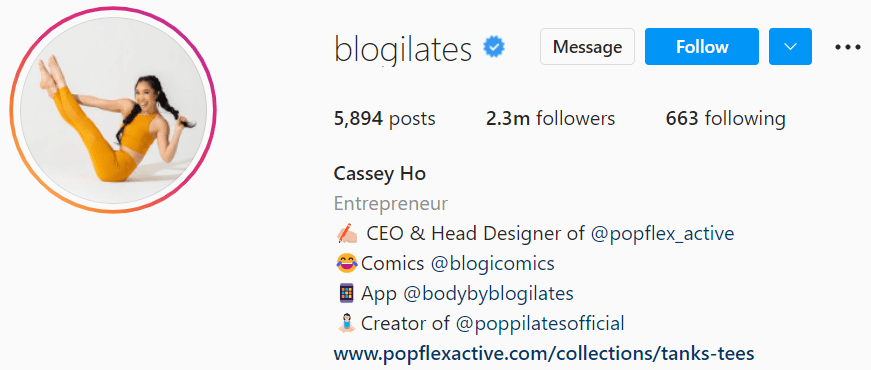Screen dimensions: 871x370
Task: Click the Cassey Ho display name
Action: 380,174
